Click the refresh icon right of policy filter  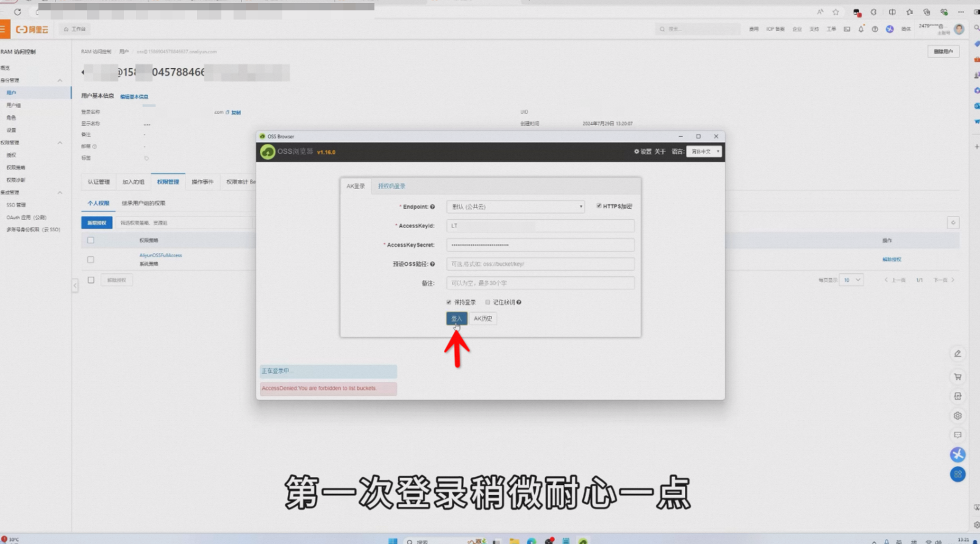[953, 223]
